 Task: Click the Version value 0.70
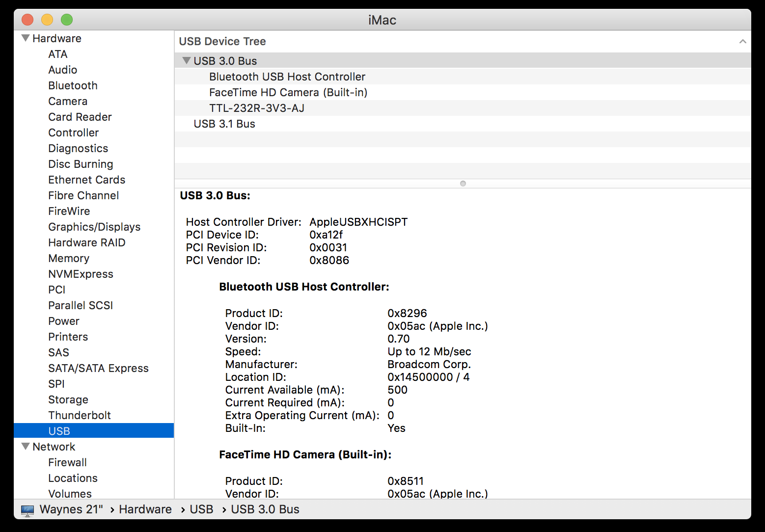(398, 339)
